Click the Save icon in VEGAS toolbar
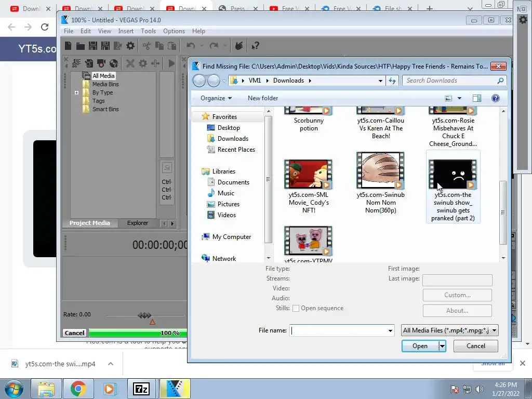 92,46
